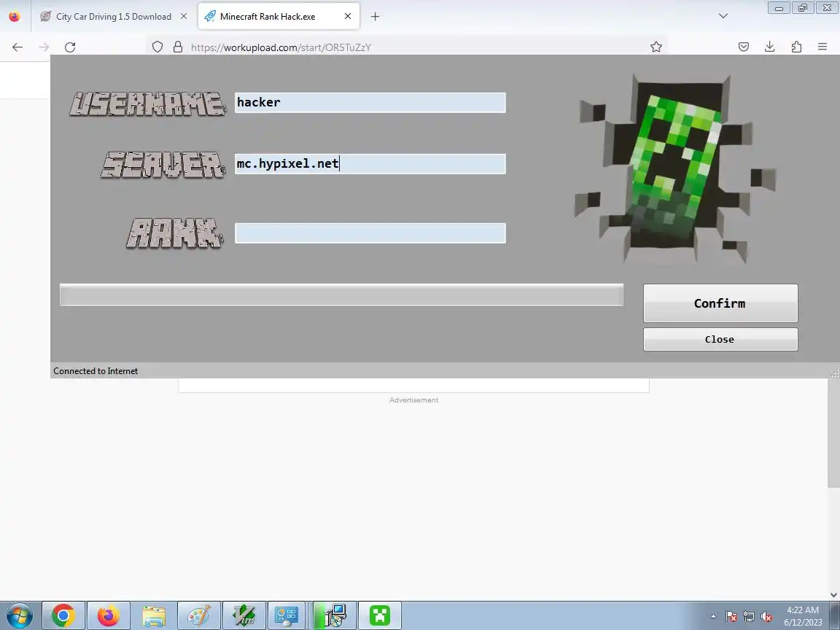The image size is (840, 630).
Task: Open the Windows Start menu
Action: 19,615
